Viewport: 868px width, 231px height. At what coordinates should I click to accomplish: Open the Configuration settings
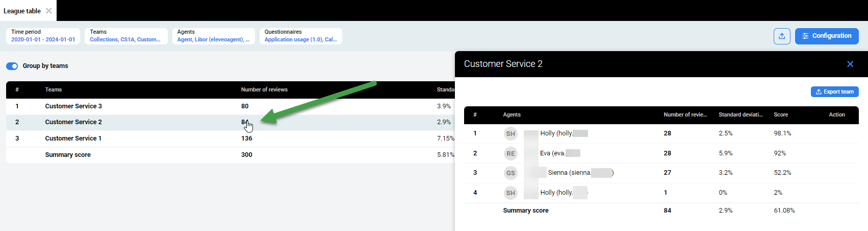point(826,36)
